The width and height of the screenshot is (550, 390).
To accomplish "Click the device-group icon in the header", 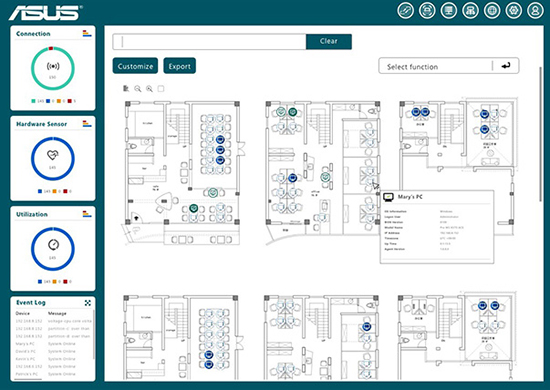I will click(x=470, y=11).
